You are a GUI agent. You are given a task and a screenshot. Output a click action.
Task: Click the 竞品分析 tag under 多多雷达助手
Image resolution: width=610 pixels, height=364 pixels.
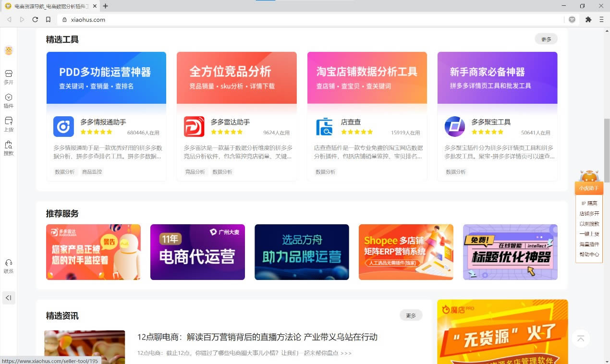[195, 172]
